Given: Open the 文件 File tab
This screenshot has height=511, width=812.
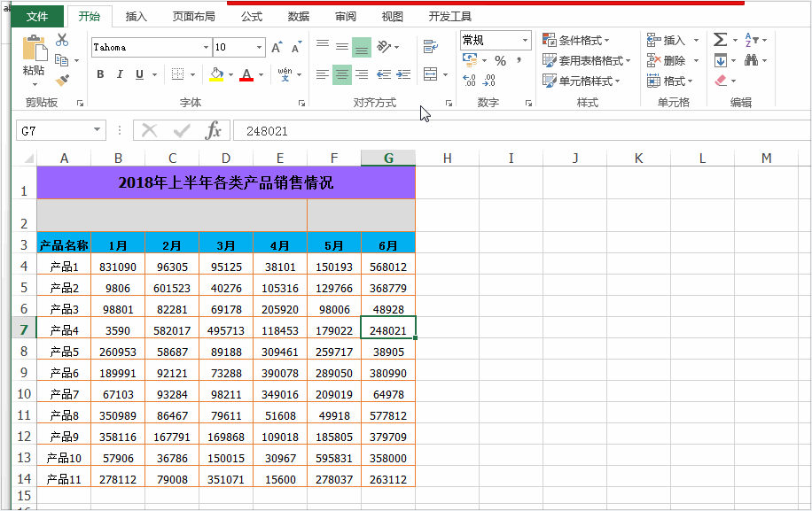Looking at the screenshot, I should pos(37,17).
